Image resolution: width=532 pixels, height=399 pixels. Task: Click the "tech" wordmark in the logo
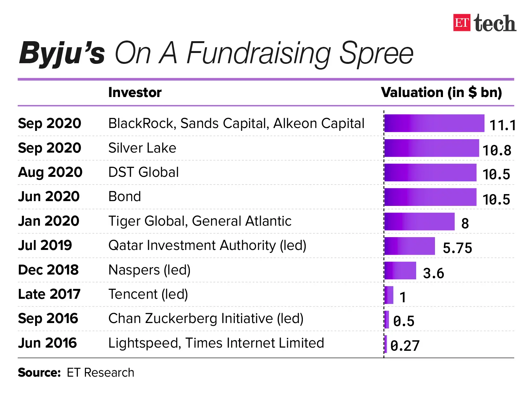(x=495, y=23)
